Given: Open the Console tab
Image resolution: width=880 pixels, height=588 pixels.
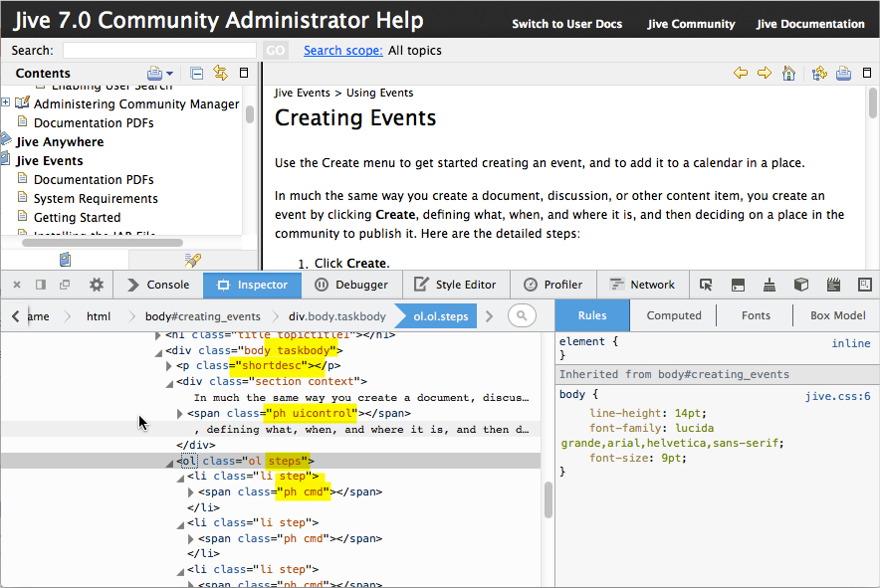Looking at the screenshot, I should pos(158,285).
